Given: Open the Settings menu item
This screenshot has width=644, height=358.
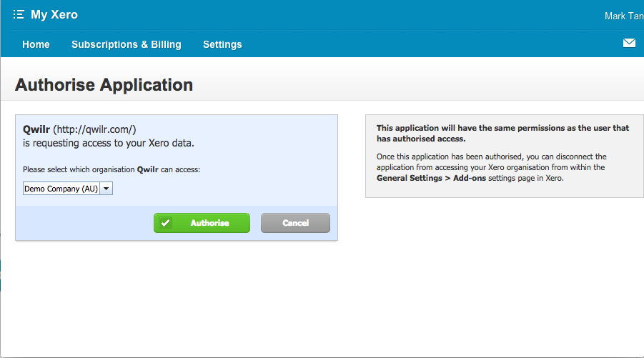Looking at the screenshot, I should click(222, 44).
